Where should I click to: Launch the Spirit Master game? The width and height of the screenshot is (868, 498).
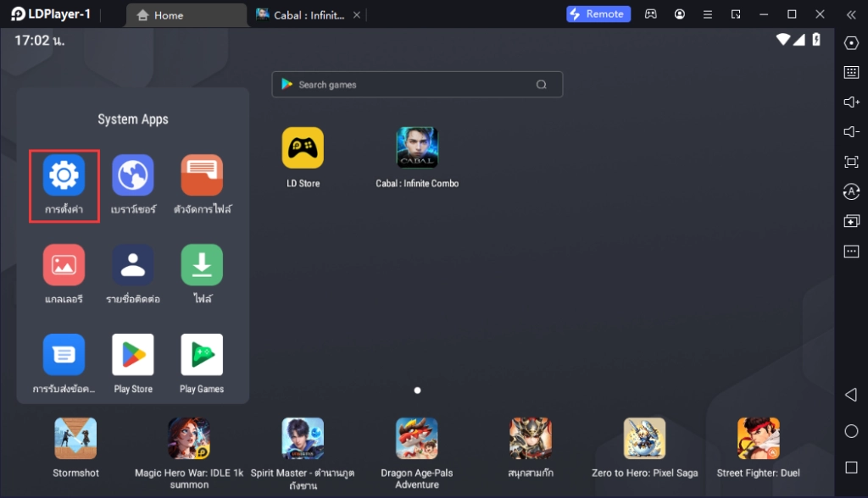coord(303,438)
